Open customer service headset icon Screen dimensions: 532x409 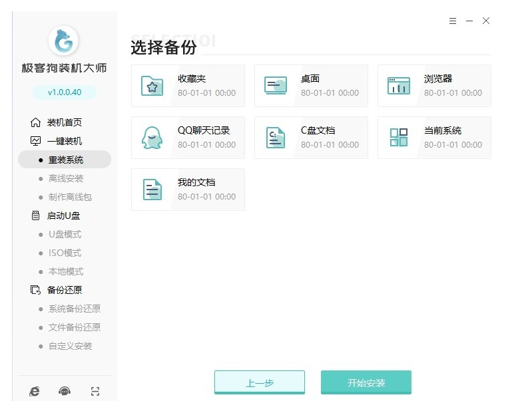point(65,392)
